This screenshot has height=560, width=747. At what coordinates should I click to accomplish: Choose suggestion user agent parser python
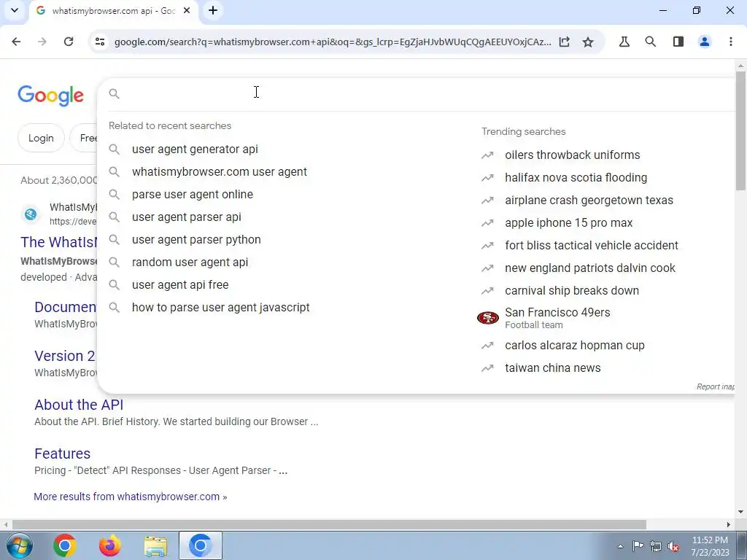pyautogui.click(x=196, y=239)
